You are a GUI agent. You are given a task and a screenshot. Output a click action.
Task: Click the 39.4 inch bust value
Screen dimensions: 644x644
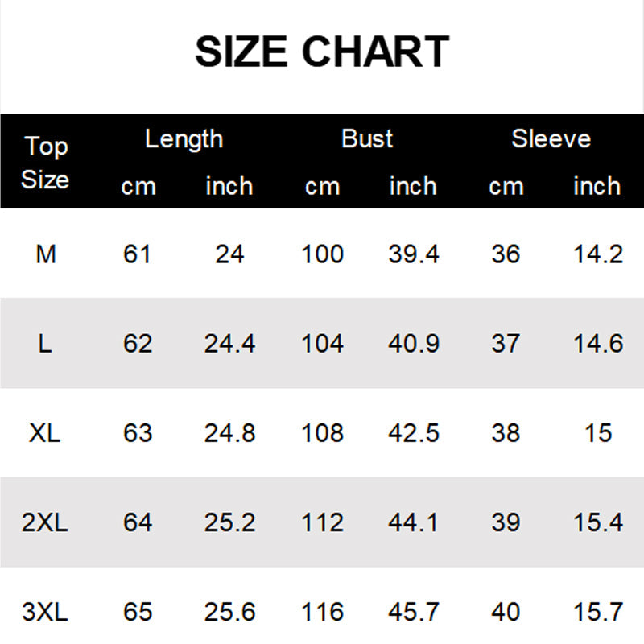(x=414, y=254)
